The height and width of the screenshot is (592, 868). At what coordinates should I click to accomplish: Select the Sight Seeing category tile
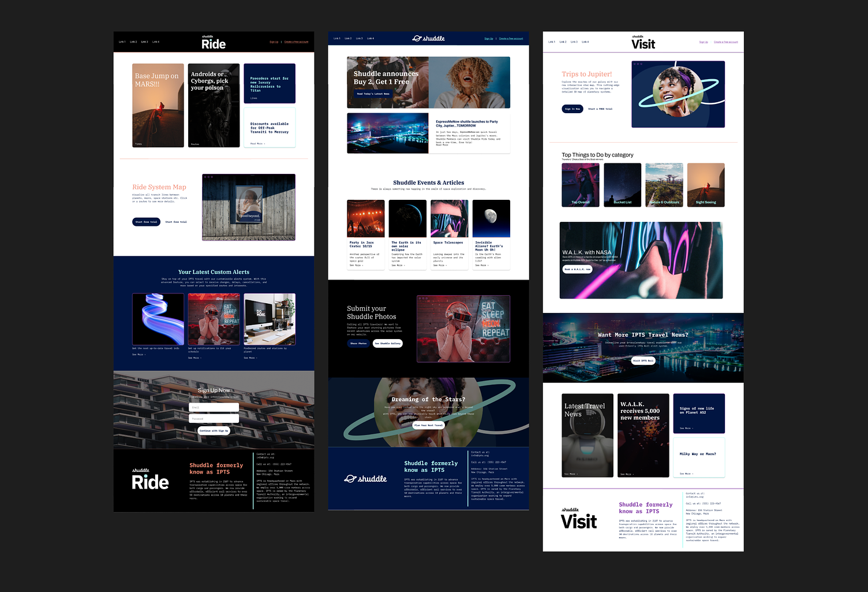coord(706,185)
